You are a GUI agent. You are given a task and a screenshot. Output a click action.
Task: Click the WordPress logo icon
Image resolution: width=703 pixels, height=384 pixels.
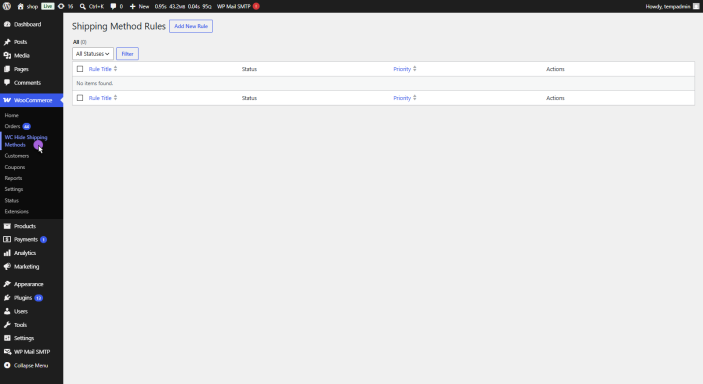click(x=7, y=6)
